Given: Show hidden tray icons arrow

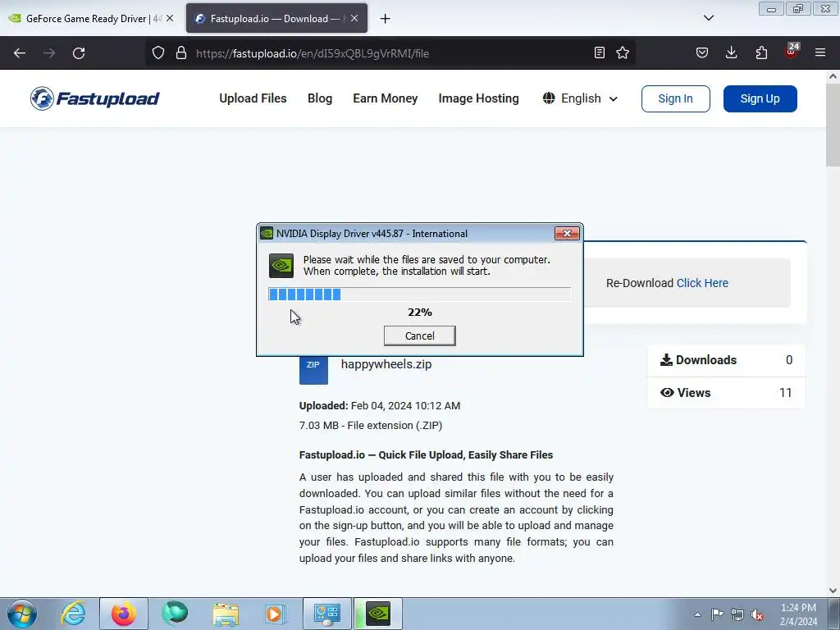Looking at the screenshot, I should (x=697, y=614).
